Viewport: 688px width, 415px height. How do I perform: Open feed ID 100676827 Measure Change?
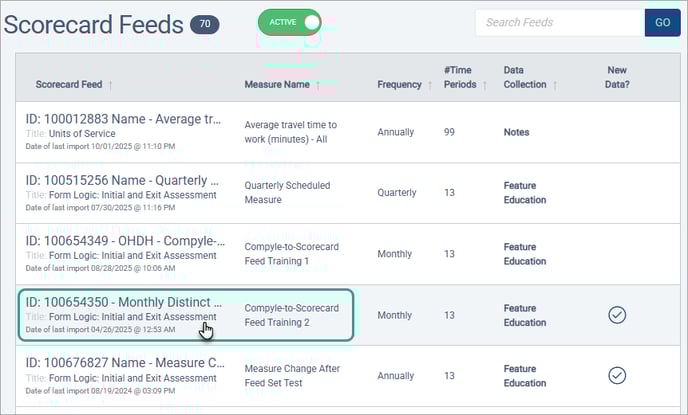click(x=123, y=363)
